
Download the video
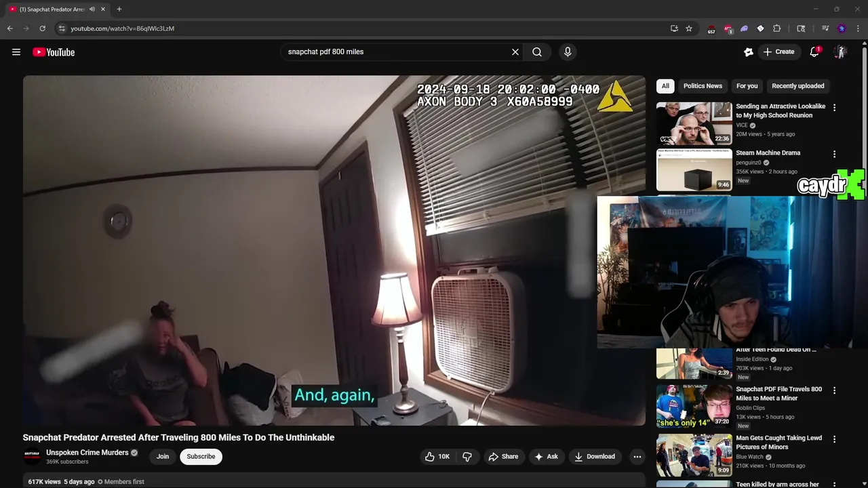tap(595, 457)
